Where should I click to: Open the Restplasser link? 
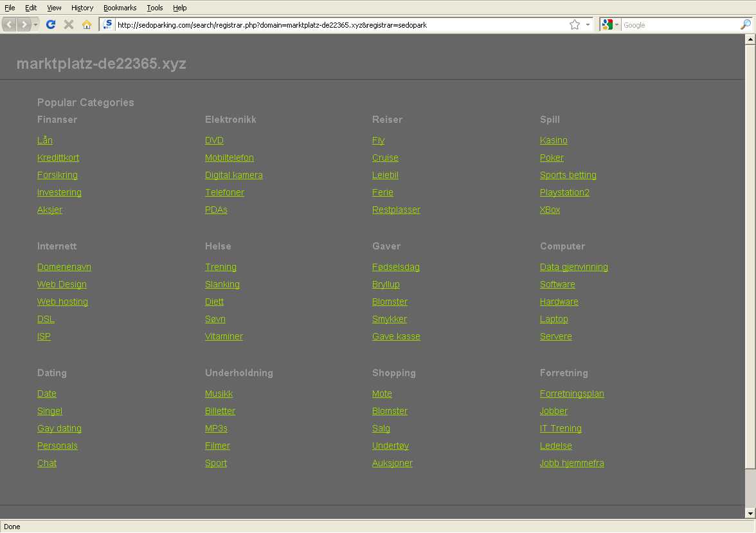tap(396, 210)
